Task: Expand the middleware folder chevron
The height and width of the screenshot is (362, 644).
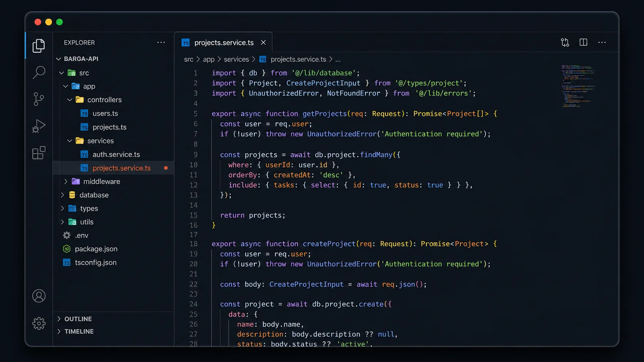Action: point(66,181)
